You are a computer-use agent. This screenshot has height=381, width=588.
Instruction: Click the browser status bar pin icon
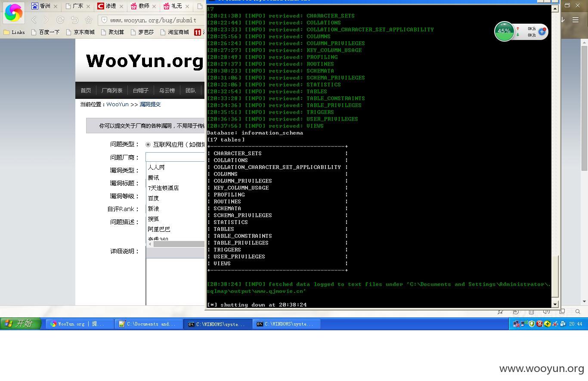[x=500, y=312]
